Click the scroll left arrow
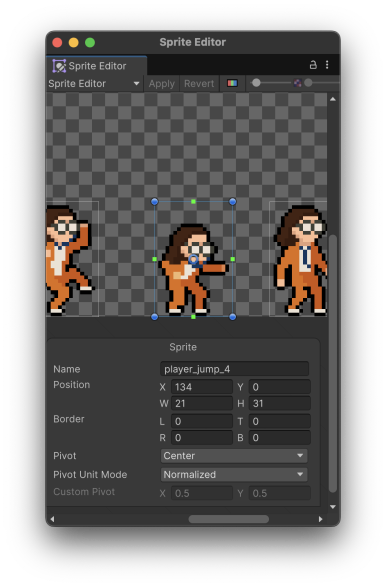386x587 pixels. [x=52, y=519]
